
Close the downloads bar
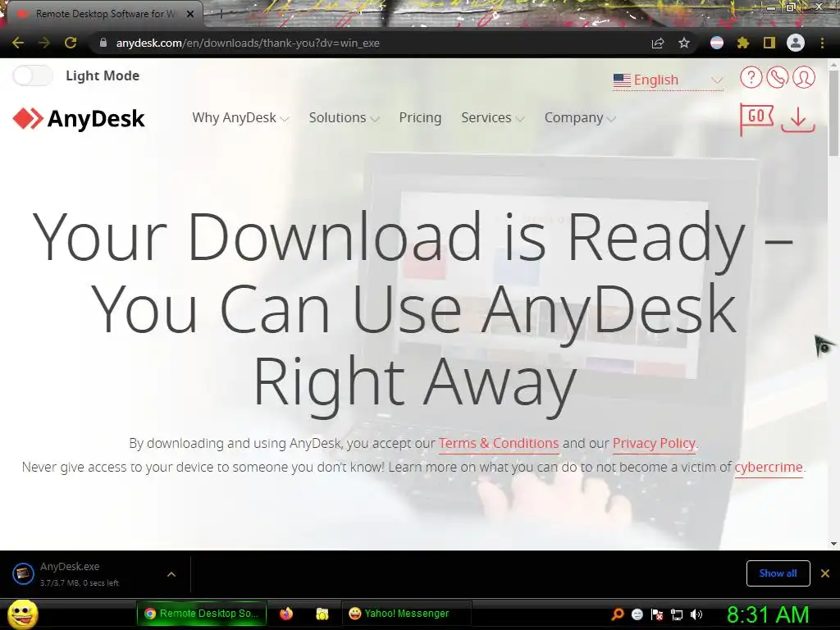click(x=825, y=573)
